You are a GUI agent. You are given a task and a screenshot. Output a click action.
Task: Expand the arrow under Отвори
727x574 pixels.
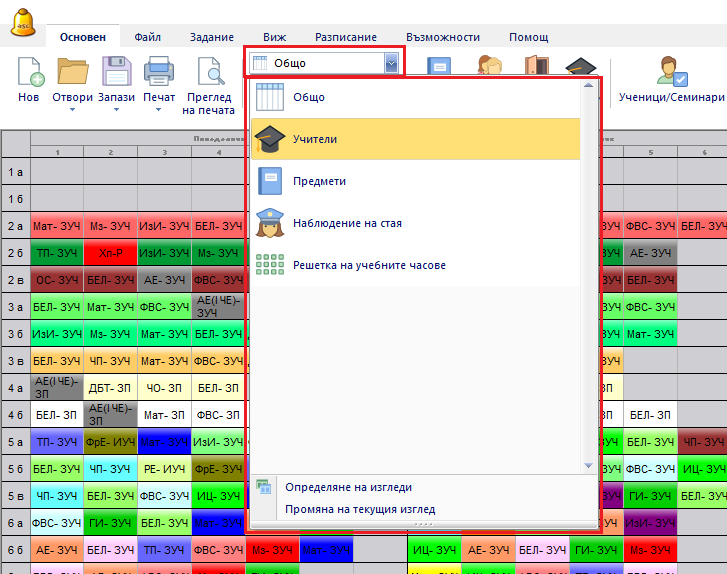[73, 110]
